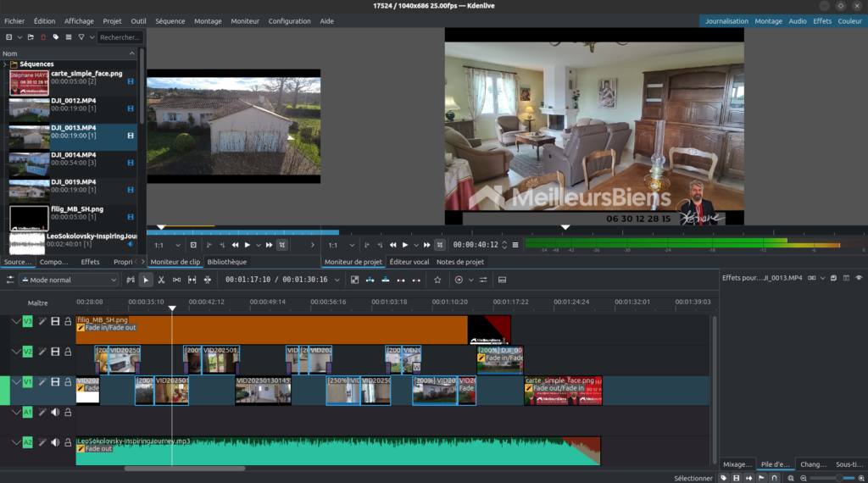Mute audio track A2
Image resolution: width=868 pixels, height=483 pixels.
(x=55, y=442)
